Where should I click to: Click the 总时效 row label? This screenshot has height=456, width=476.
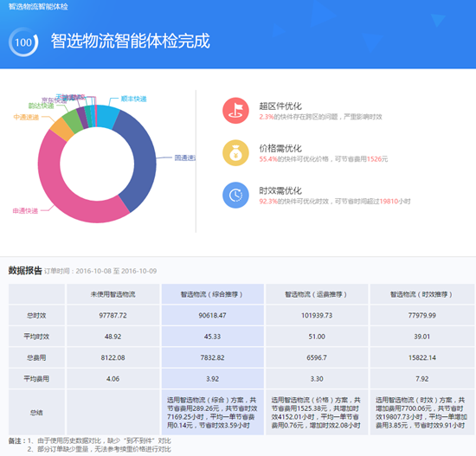(x=36, y=316)
